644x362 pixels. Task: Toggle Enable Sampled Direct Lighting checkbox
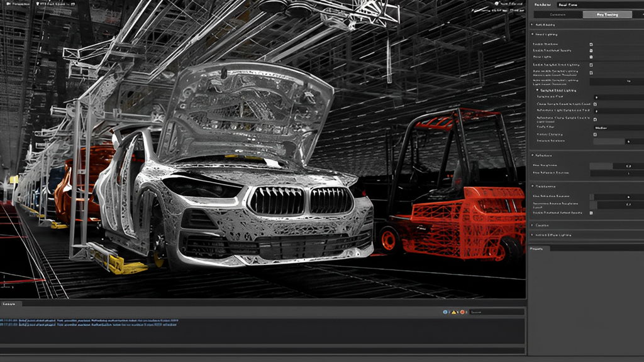(x=591, y=65)
